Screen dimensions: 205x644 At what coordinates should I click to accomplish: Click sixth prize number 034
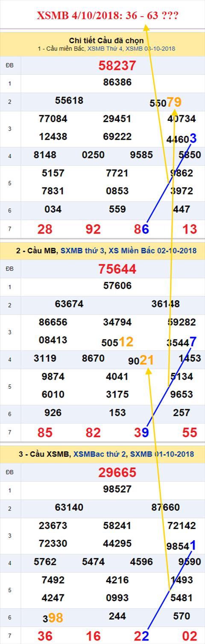click(53, 209)
